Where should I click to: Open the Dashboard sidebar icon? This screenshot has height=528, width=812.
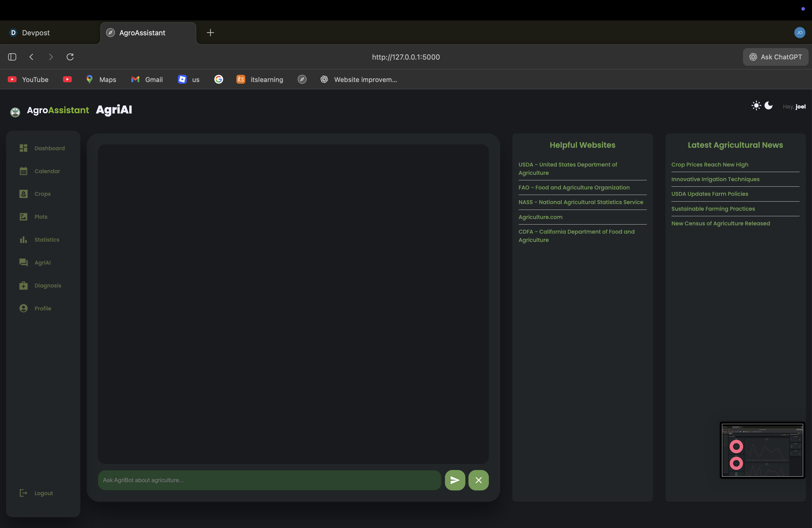[x=23, y=148]
